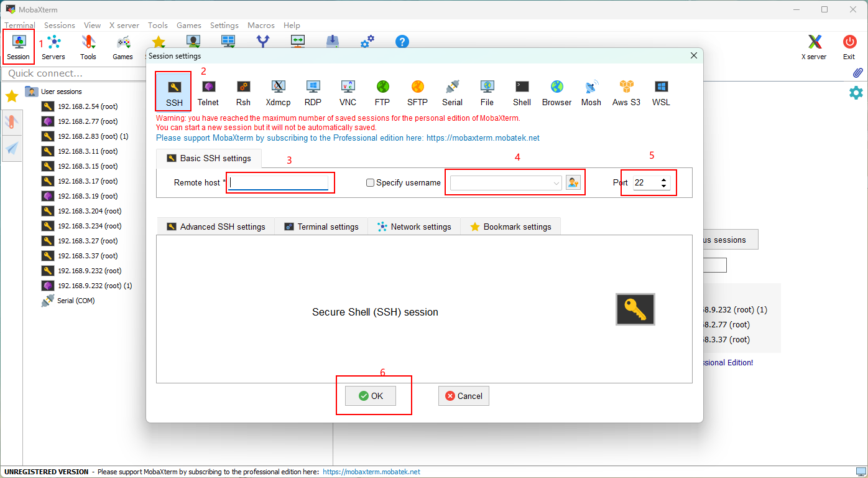Click the Exit power icon

pos(849,47)
